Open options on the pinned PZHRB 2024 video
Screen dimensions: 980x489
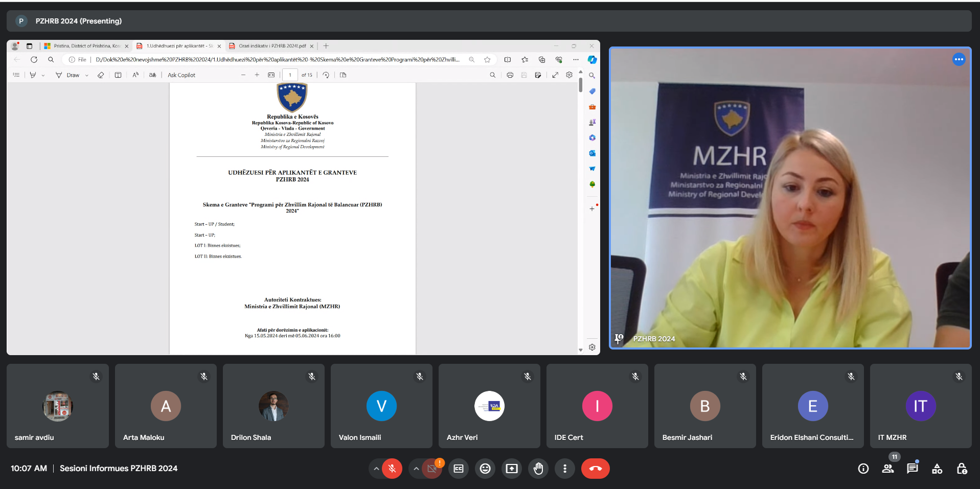(x=959, y=60)
